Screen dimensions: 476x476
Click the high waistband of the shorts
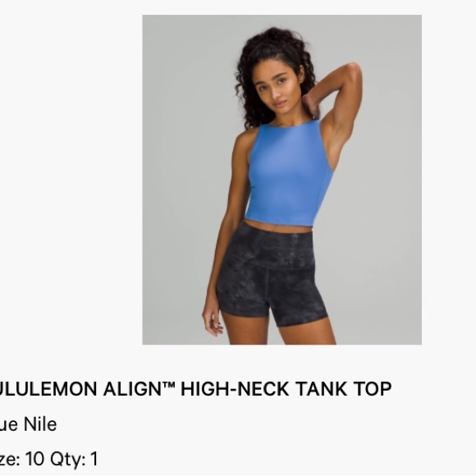[x=270, y=243]
